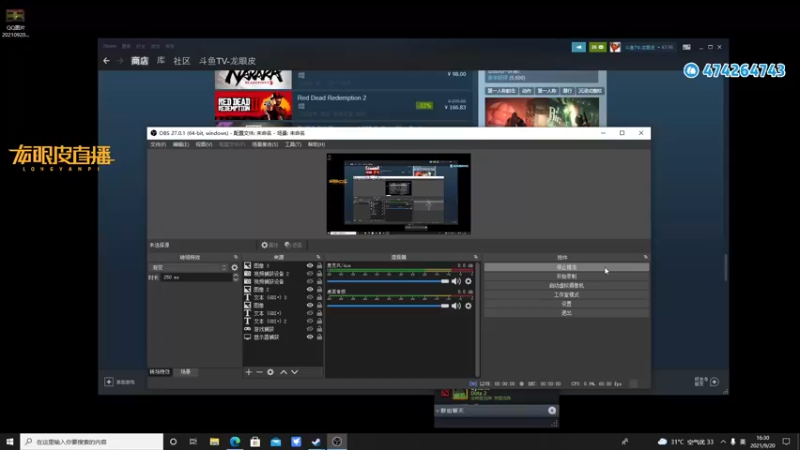
Task: Click the 退出 button in OBS
Action: point(566,313)
